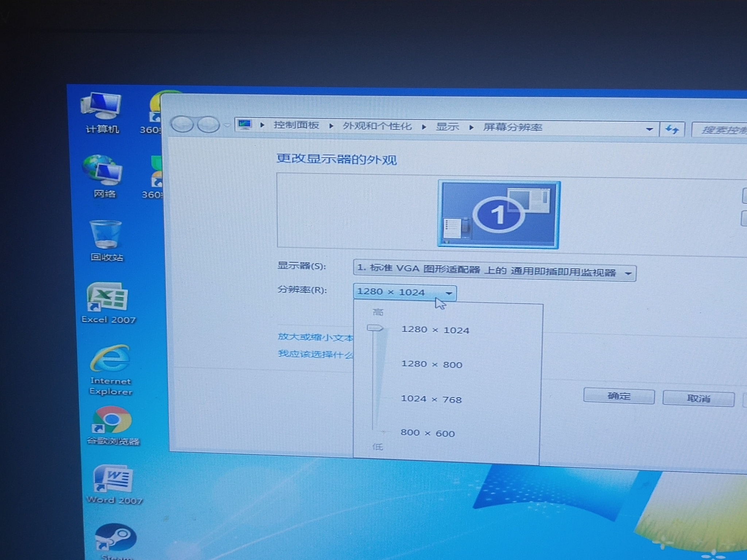Click the 取消 cancel button
Viewport: 747px width, 560px height.
coord(698,398)
